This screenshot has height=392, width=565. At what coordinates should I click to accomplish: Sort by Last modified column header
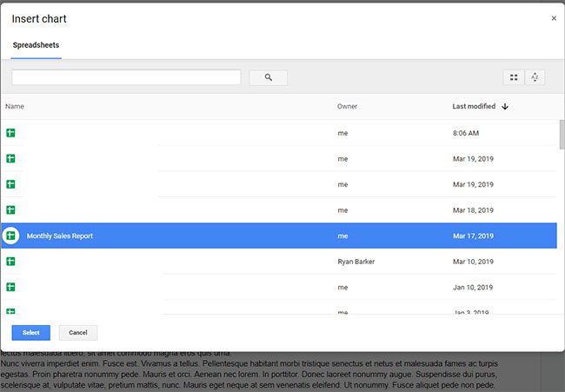tap(474, 107)
